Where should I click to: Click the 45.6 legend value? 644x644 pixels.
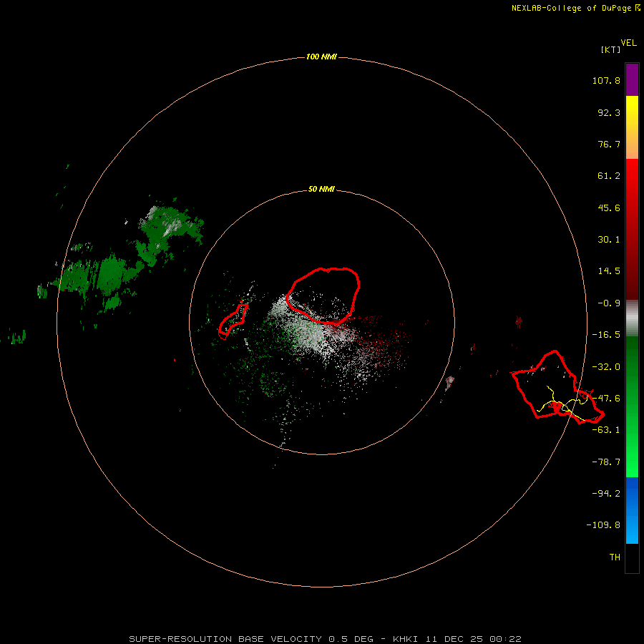click(609, 208)
